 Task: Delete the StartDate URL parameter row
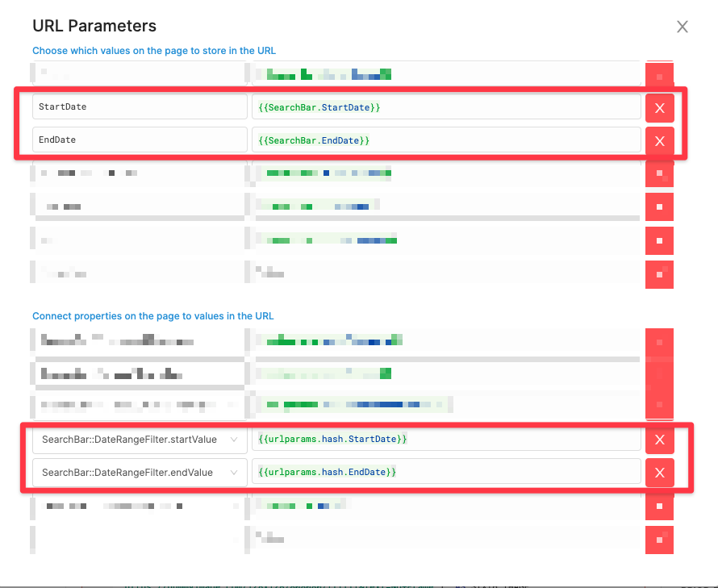coord(659,107)
